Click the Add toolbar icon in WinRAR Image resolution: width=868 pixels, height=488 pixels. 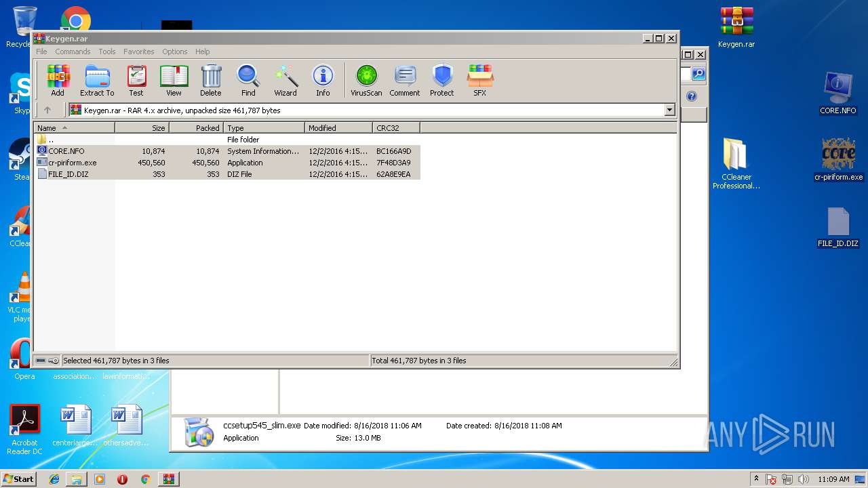coord(58,81)
